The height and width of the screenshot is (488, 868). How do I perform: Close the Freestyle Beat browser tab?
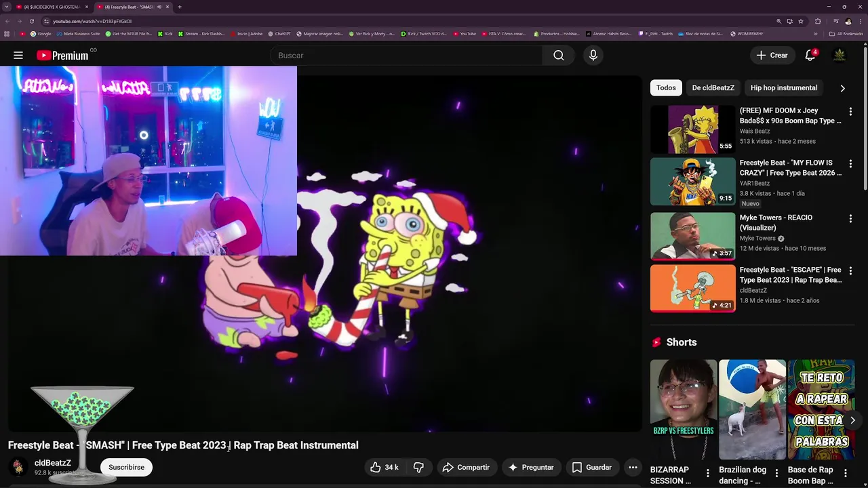tap(167, 7)
